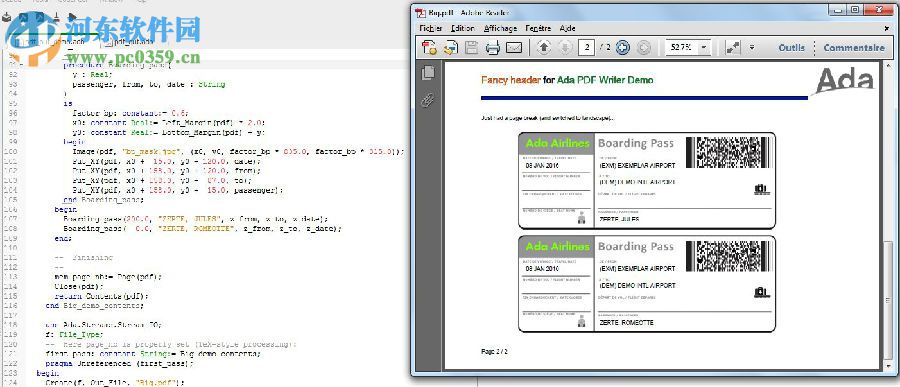This screenshot has width=900, height=387.
Task: Click the envelope email icon
Action: [514, 48]
